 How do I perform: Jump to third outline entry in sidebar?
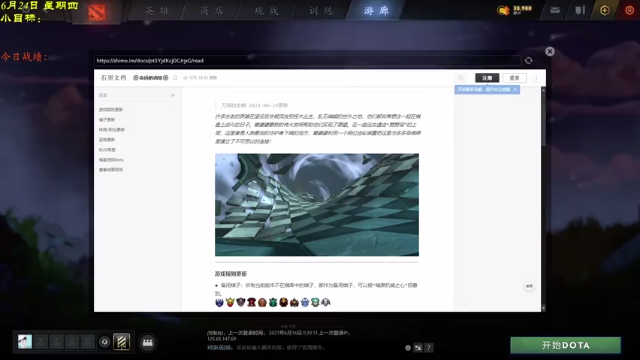tap(112, 129)
